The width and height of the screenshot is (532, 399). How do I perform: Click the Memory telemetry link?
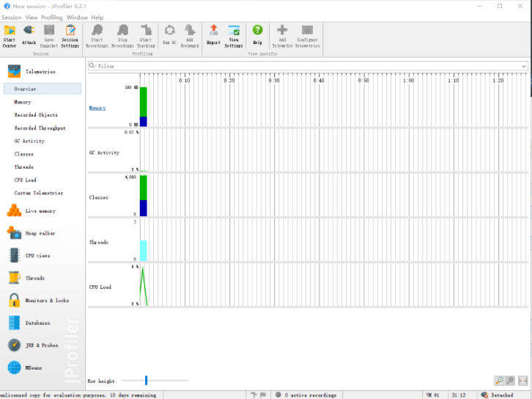click(x=97, y=108)
